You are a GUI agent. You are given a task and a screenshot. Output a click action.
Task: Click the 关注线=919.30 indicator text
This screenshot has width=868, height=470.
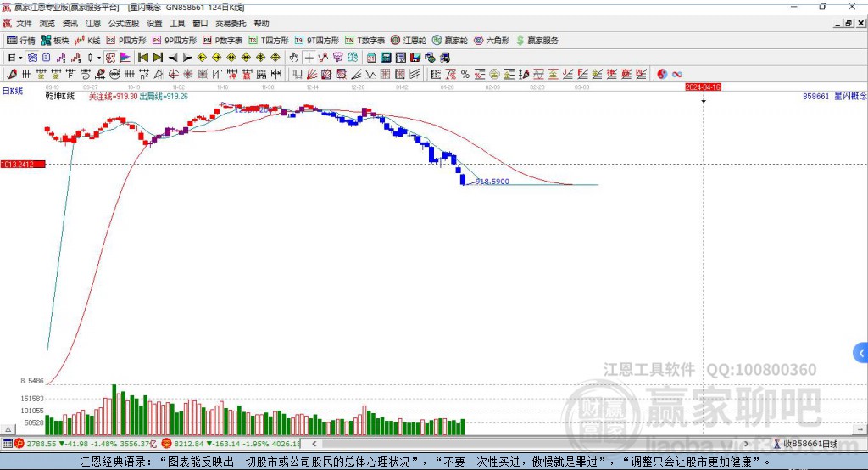[113, 97]
